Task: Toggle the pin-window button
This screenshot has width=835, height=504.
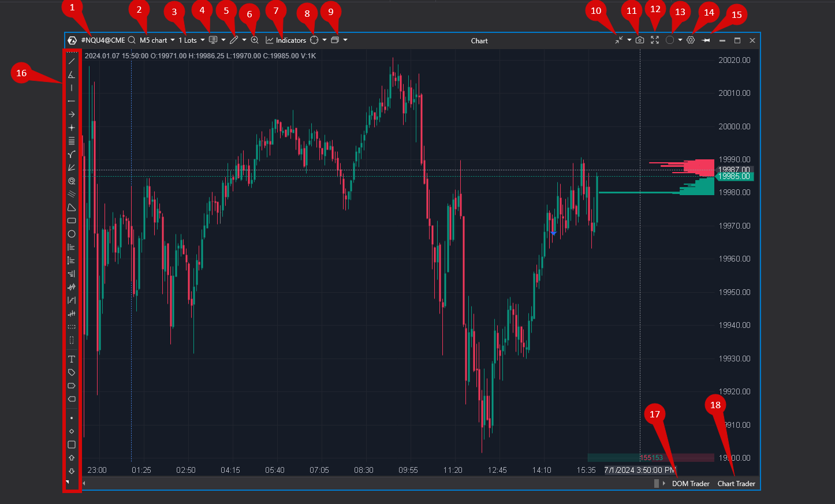Action: click(x=706, y=40)
